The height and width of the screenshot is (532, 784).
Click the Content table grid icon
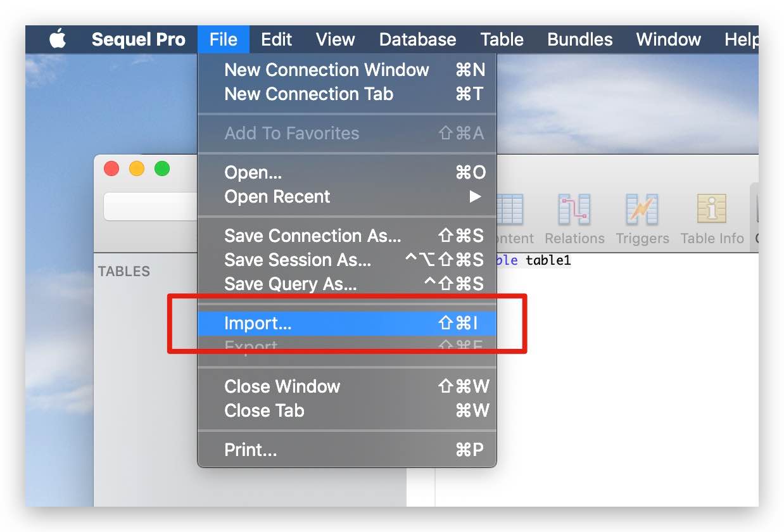pos(510,210)
